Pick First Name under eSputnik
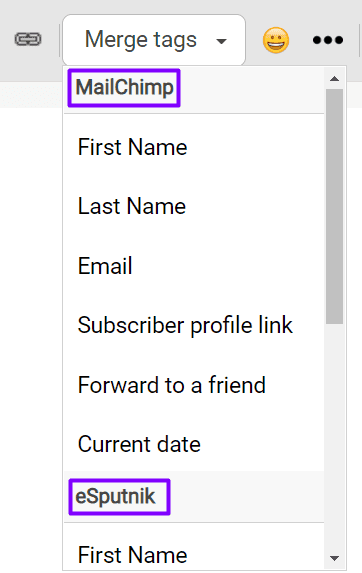This screenshot has width=362, height=573. point(194,554)
